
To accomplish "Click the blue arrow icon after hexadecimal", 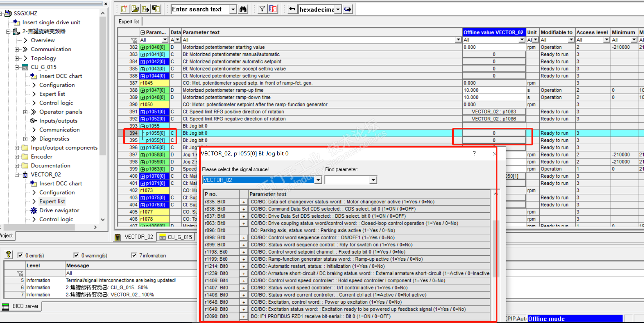I will coord(348,9).
